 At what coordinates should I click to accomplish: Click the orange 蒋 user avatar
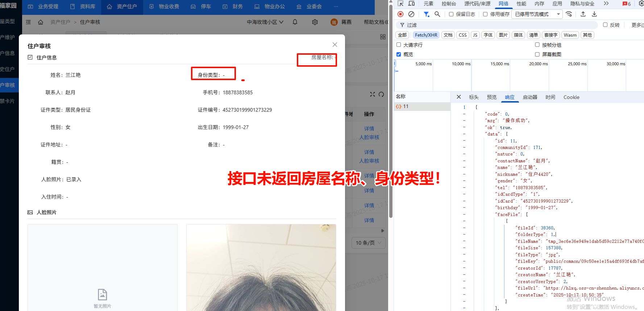[x=334, y=22]
